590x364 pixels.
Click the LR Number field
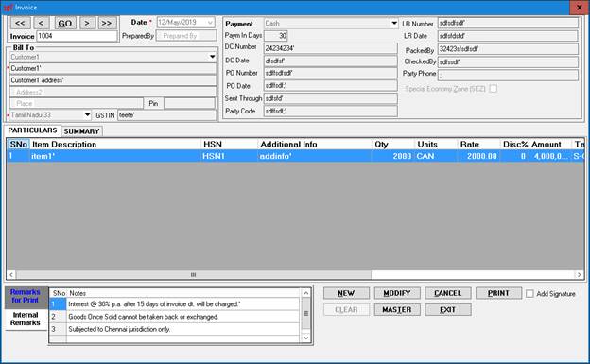pos(508,23)
